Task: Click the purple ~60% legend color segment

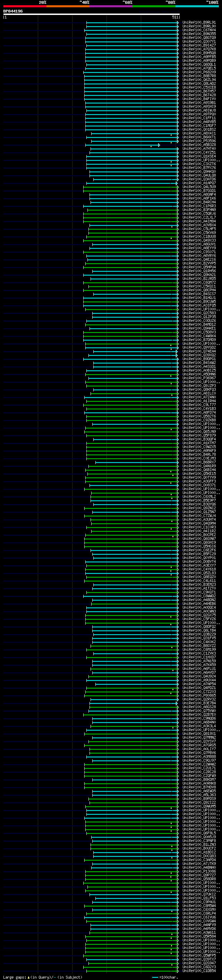Action: pos(111,6)
